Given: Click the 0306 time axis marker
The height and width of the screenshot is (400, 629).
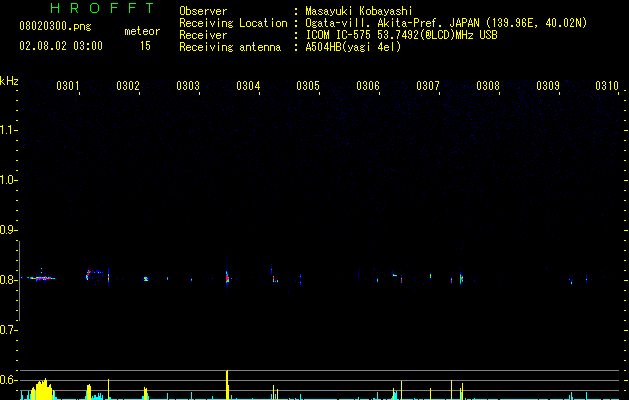Looking at the screenshot, I should 368,86.
